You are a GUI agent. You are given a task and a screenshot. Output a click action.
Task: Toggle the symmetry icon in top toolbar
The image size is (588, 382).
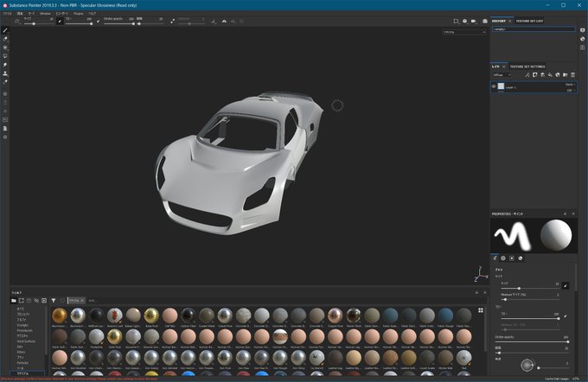224,22
